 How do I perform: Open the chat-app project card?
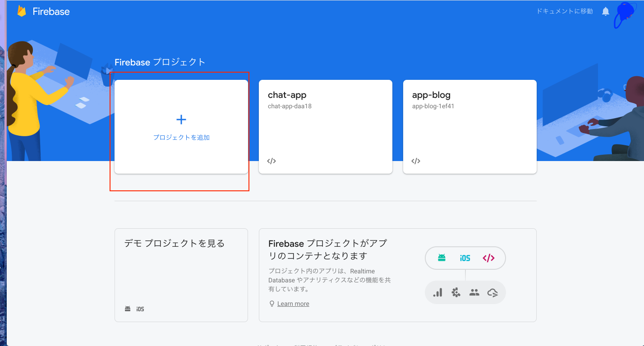pos(325,127)
